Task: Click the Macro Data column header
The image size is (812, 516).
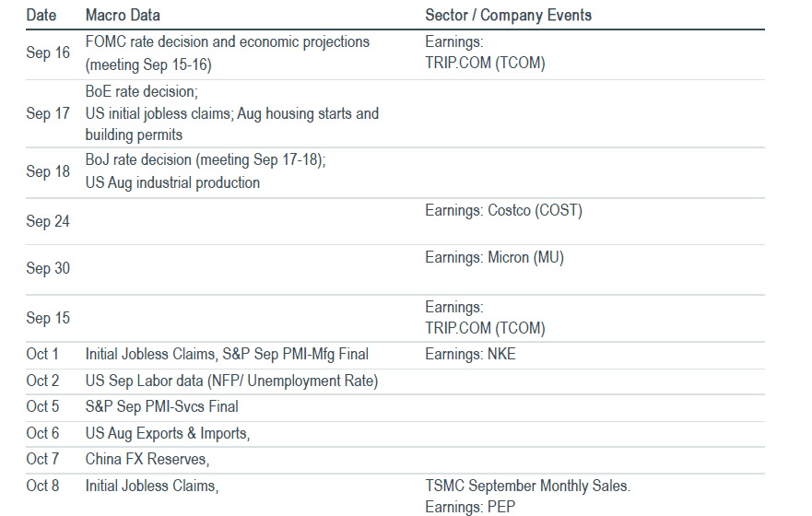Action: pos(123,15)
